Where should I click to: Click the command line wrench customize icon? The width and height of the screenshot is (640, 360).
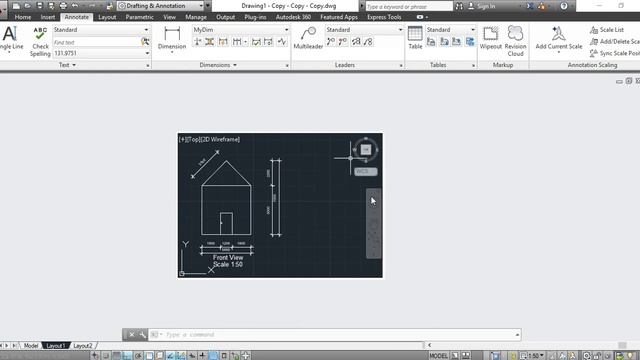click(142, 335)
